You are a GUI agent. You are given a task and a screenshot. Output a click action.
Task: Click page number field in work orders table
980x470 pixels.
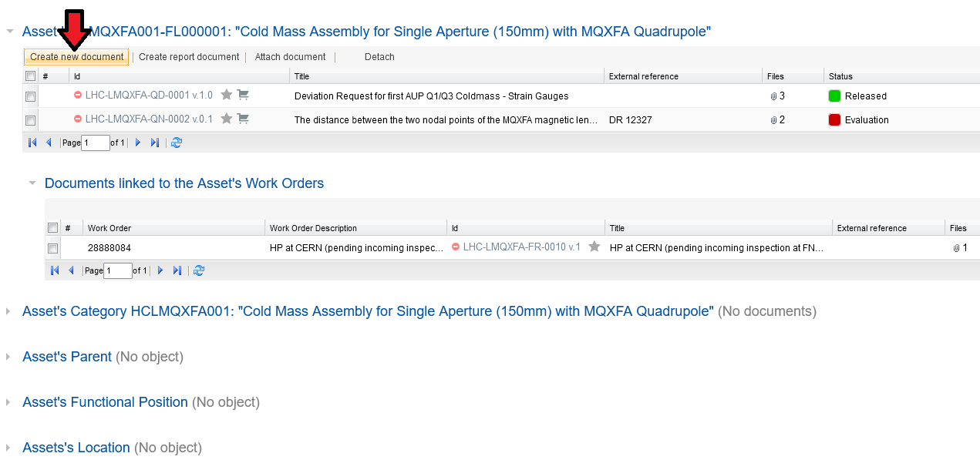click(x=118, y=270)
